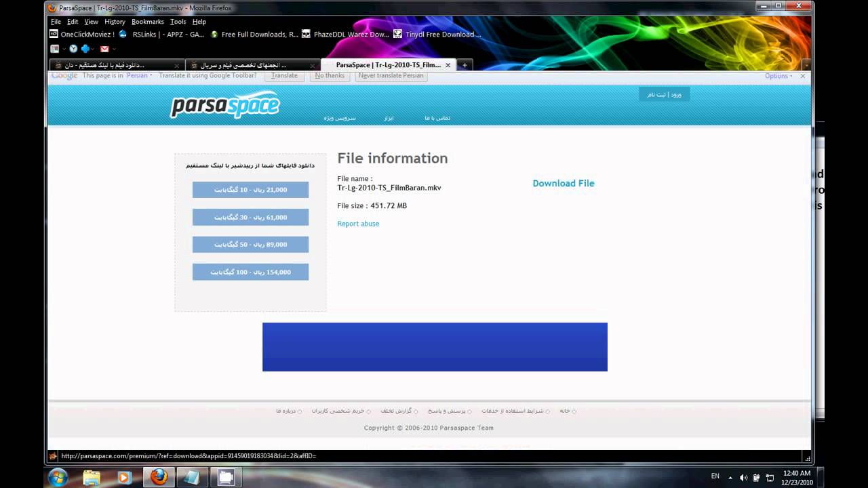The image size is (868, 488).
Task: Select the 10 GB premium plan button
Action: [x=250, y=190]
